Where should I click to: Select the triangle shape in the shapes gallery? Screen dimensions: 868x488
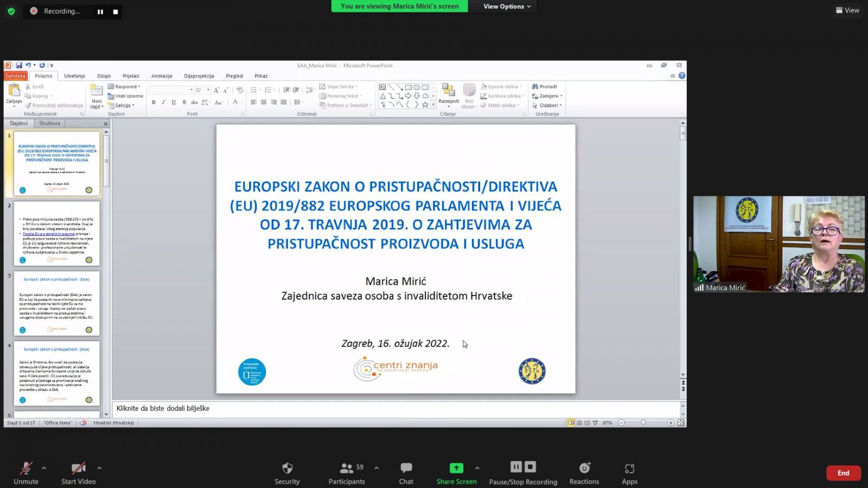point(382,96)
